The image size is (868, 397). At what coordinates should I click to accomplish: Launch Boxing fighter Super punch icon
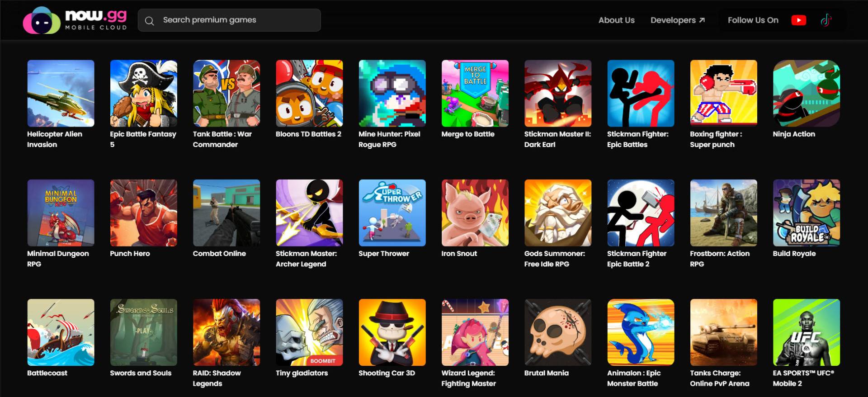tap(724, 94)
